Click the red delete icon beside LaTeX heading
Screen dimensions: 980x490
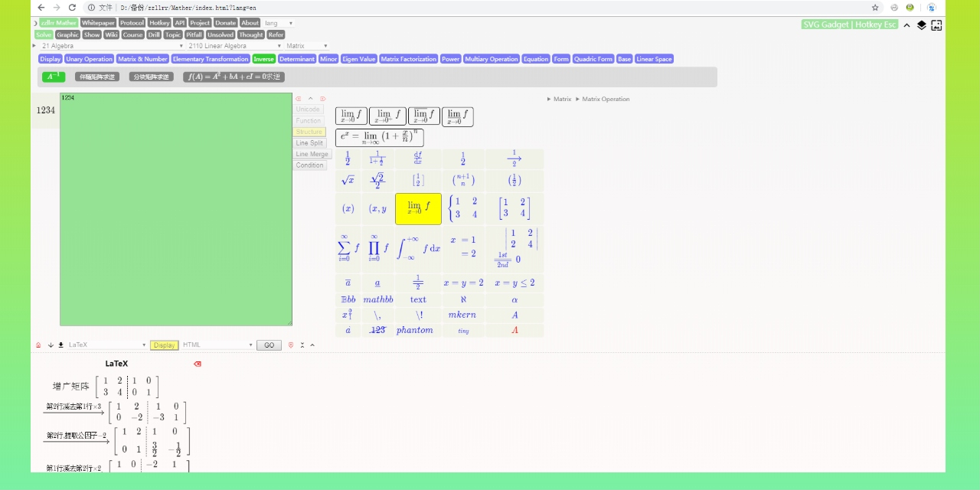[198, 364]
